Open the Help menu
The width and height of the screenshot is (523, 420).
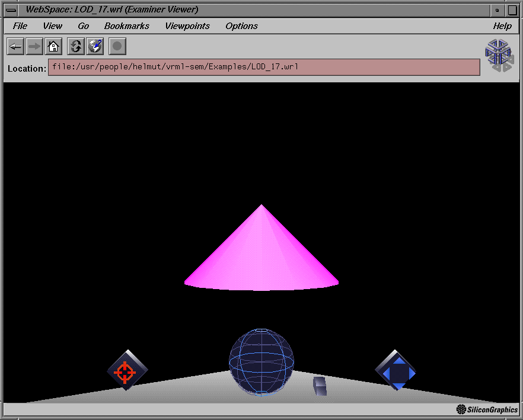point(502,26)
